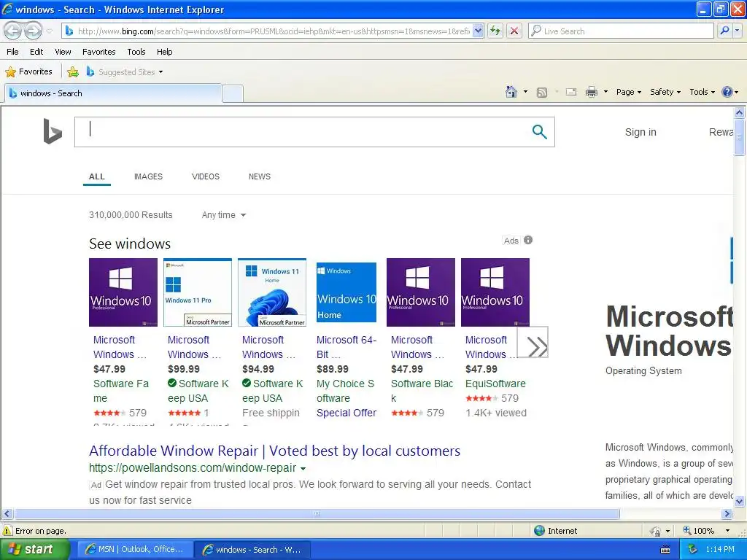Viewport: 747px width, 560px height.
Task: Switch to the NEWS search tab
Action: (259, 176)
